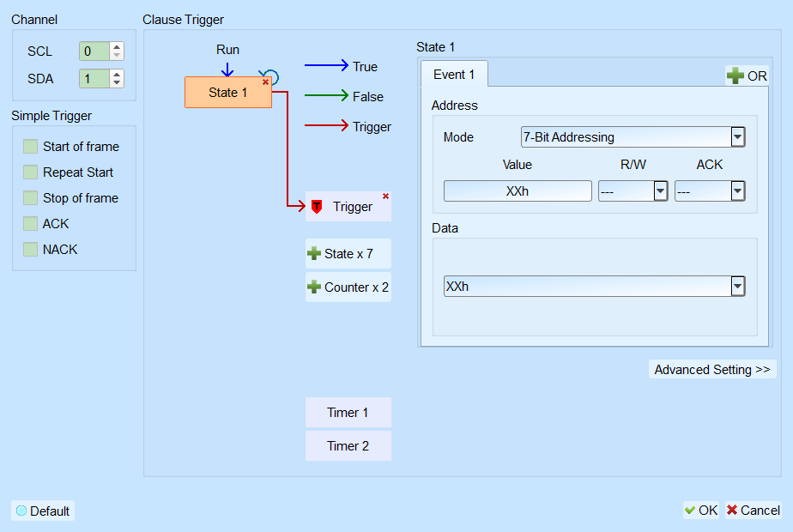Viewport: 793px width, 532px height.
Task: Click the red Trigger shield icon
Action: point(317,206)
